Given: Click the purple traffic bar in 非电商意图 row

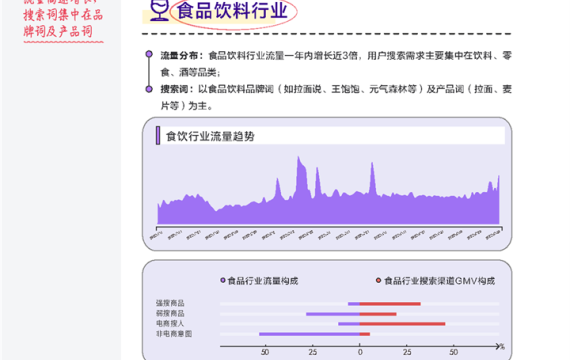Looking at the screenshot, I should pyautogui.click(x=309, y=334).
